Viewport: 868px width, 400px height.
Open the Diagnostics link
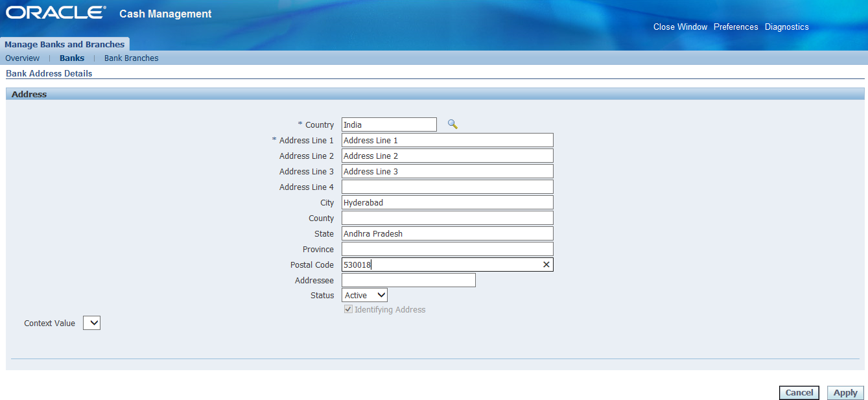(786, 27)
